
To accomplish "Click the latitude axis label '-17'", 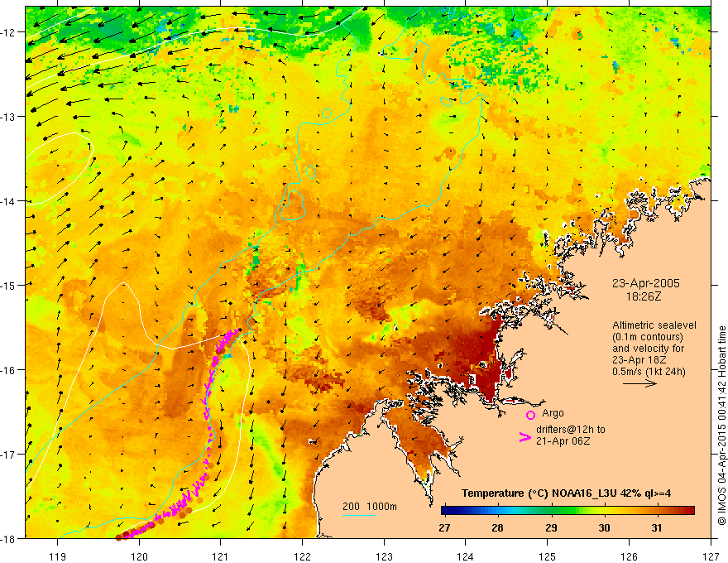I will pyautogui.click(x=7, y=454).
